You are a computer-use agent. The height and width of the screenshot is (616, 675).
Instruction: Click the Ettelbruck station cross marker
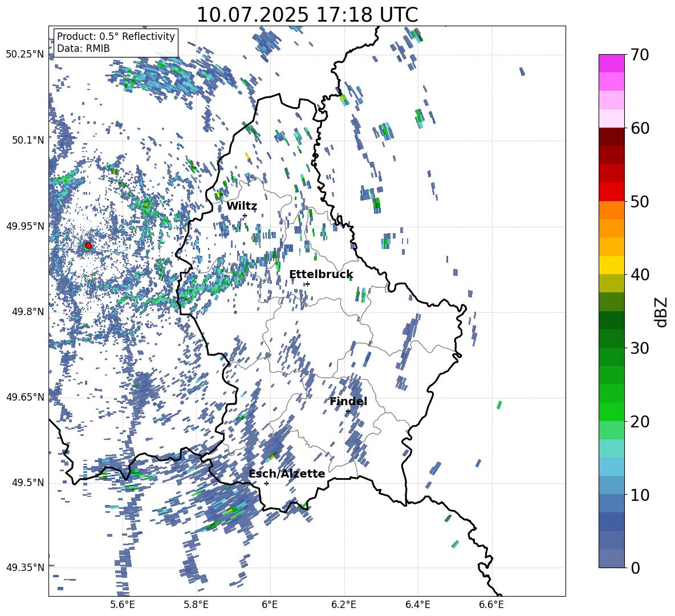[x=307, y=284]
